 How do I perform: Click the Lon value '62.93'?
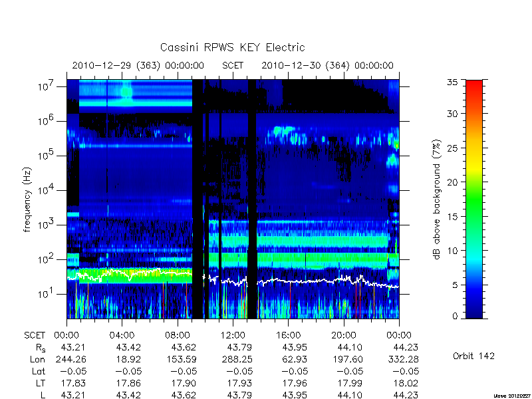tap(295, 359)
